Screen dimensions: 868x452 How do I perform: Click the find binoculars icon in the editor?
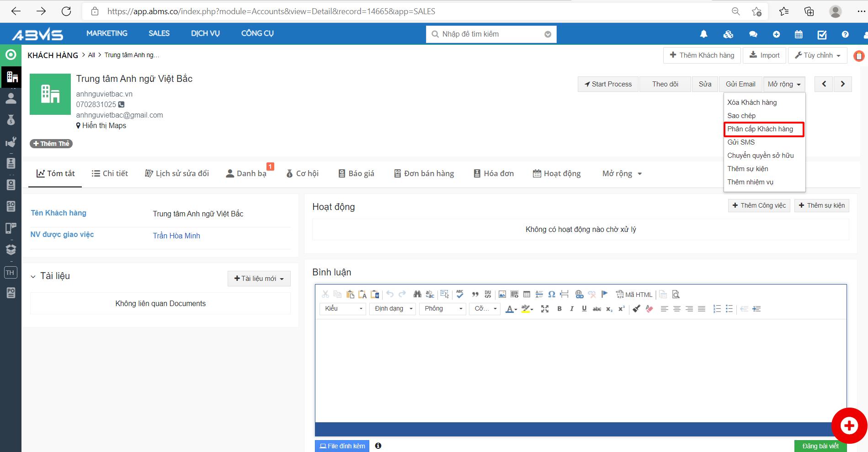click(417, 295)
